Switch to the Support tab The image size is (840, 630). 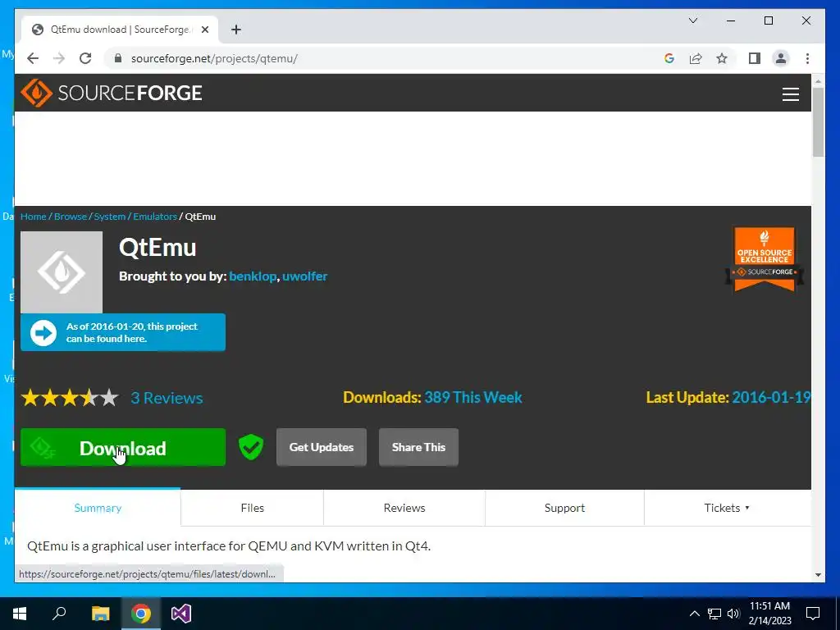pyautogui.click(x=564, y=508)
